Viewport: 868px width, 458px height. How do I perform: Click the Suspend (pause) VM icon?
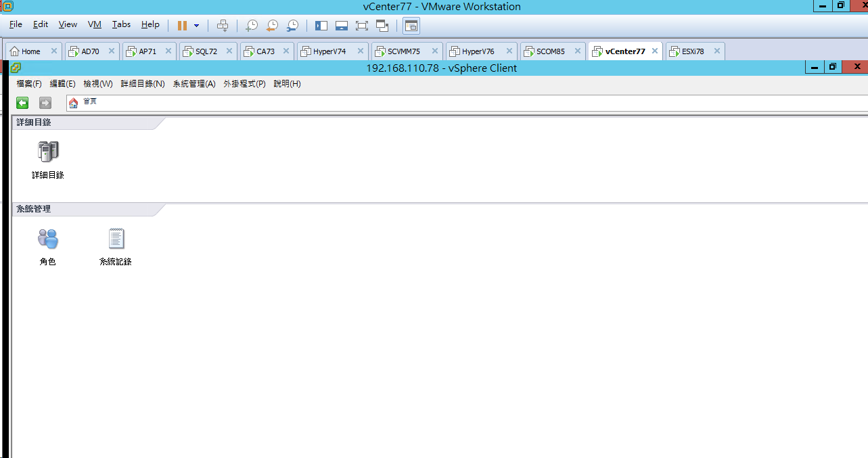coord(182,25)
